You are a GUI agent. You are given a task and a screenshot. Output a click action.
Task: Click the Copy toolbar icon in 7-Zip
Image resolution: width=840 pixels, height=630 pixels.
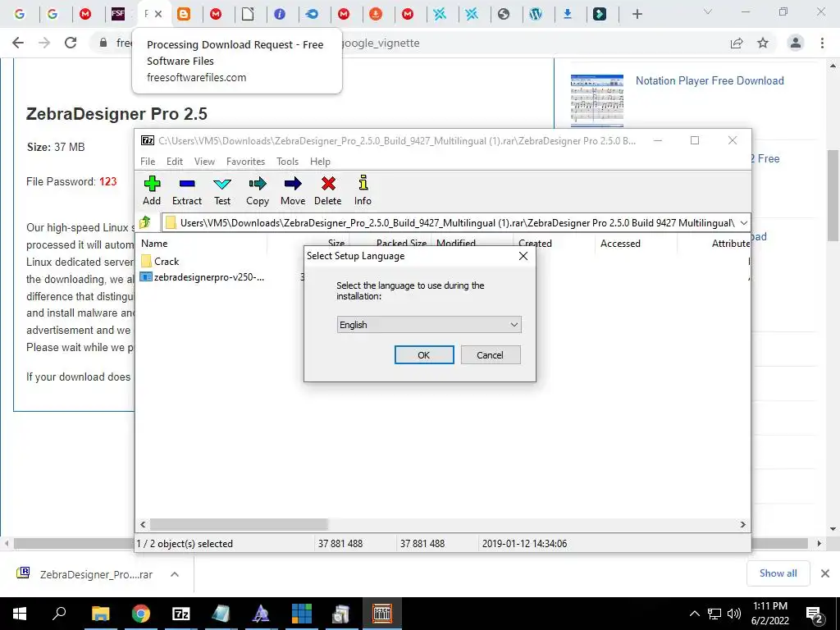(x=257, y=190)
